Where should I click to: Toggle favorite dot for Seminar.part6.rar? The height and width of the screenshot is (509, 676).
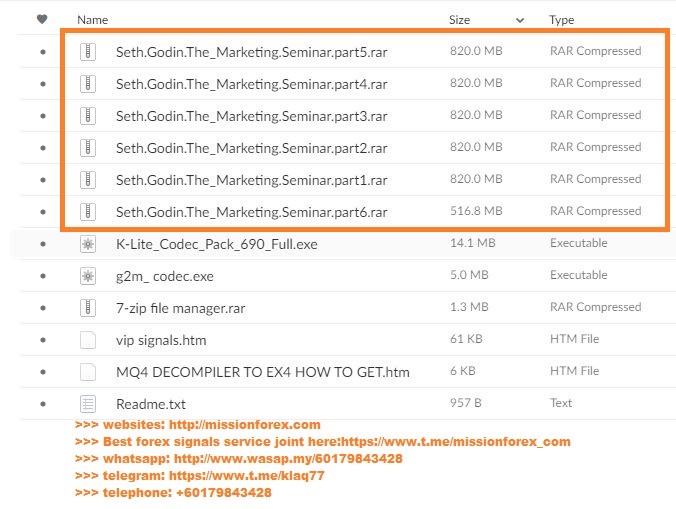43,212
